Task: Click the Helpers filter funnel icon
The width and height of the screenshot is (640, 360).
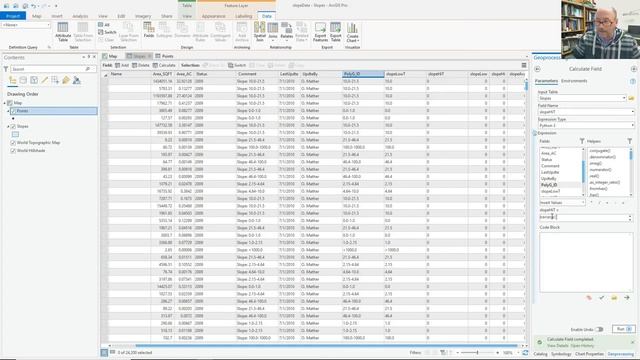Action: pos(629,141)
